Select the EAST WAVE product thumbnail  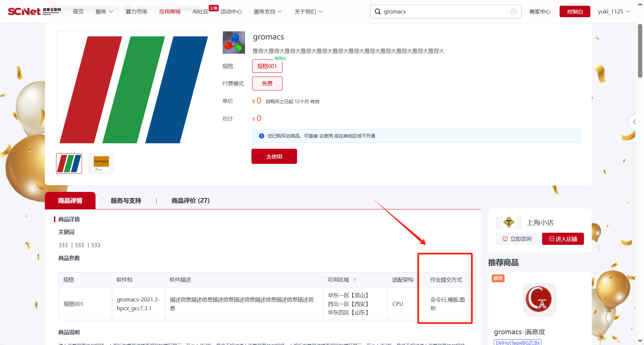click(101, 164)
